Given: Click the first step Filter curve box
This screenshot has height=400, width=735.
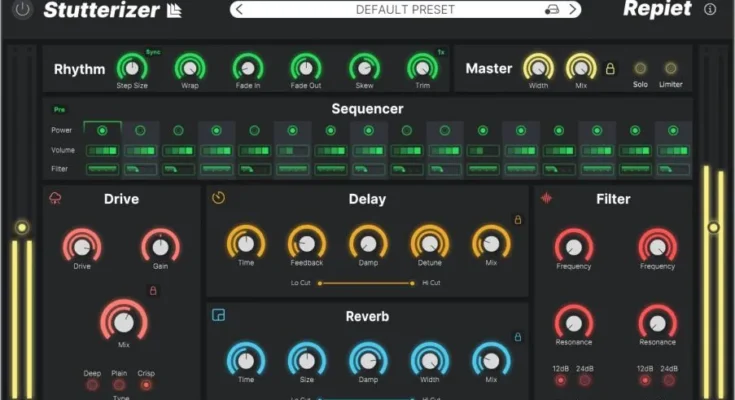Looking at the screenshot, I should pos(102,169).
